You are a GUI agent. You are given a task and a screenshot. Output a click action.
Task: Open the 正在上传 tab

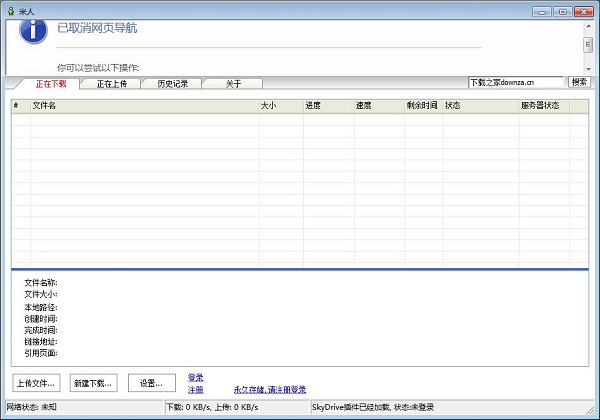click(112, 84)
